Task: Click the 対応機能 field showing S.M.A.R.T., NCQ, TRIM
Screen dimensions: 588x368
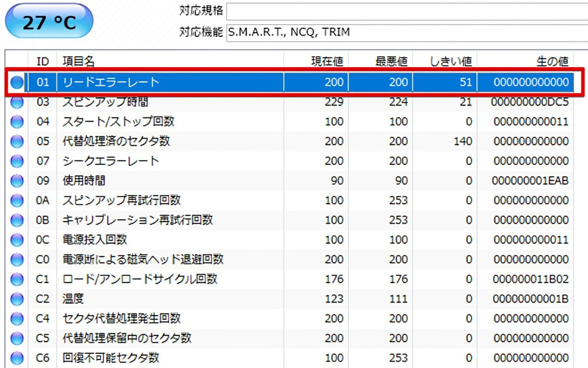Action: (x=407, y=32)
